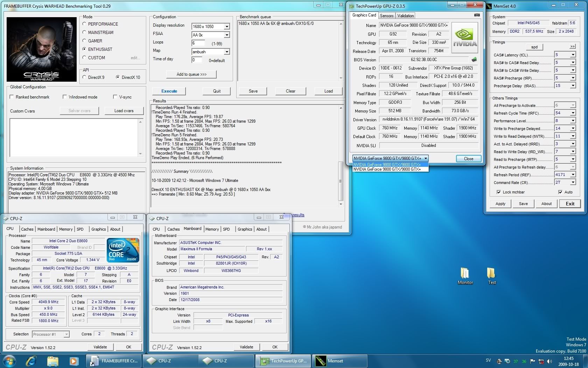The image size is (588, 368).
Task: Click the volume speaker icon in tray
Action: point(549,361)
